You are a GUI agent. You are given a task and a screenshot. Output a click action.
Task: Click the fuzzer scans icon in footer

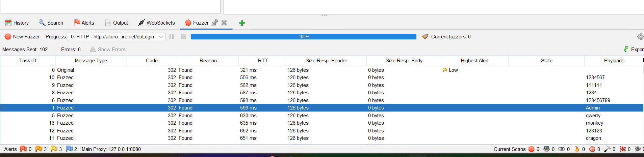[x=531, y=149]
